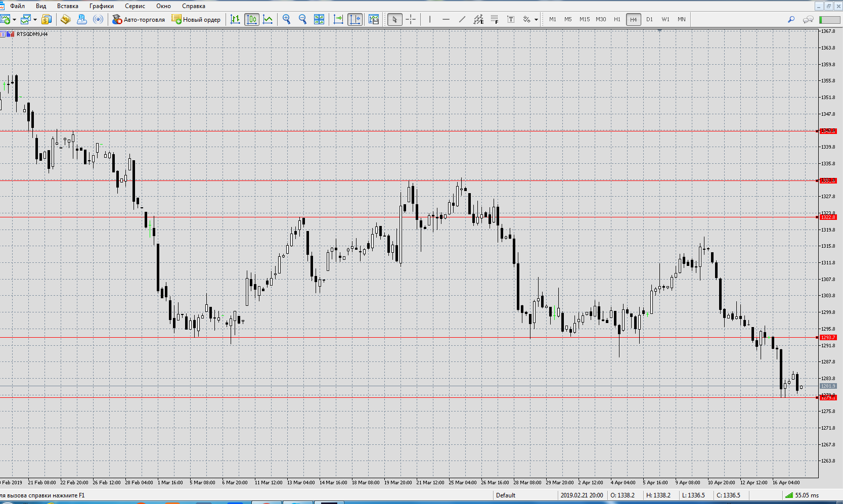Zoom out of the chart
The width and height of the screenshot is (843, 504).
(303, 19)
